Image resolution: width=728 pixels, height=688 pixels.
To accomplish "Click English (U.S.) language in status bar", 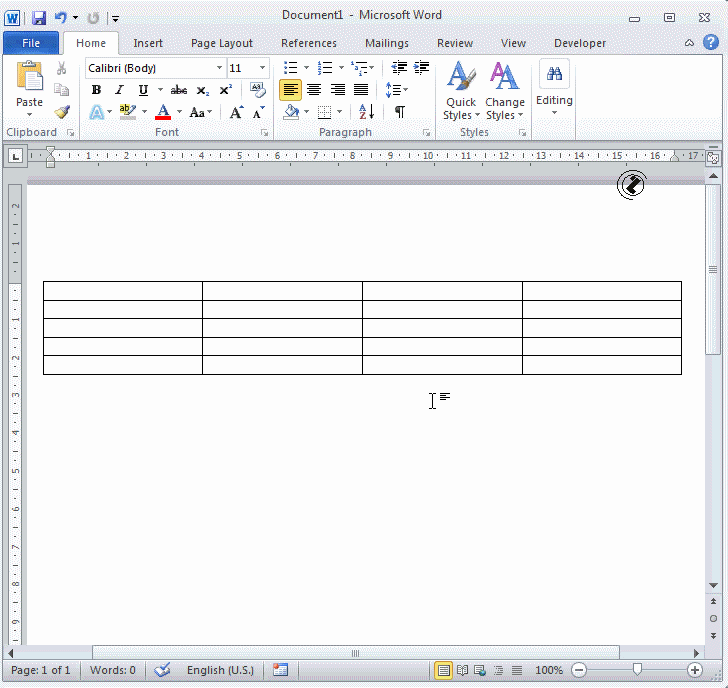I will point(220,670).
